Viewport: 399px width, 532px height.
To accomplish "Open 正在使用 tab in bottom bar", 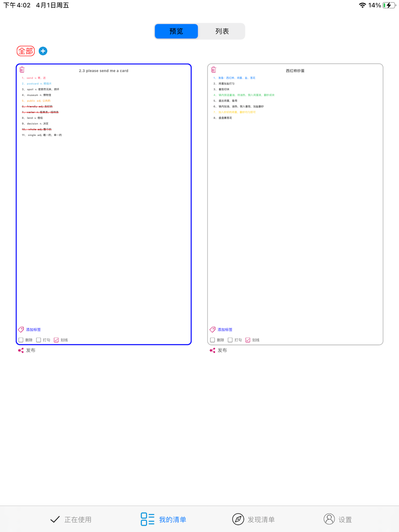I will [71, 519].
